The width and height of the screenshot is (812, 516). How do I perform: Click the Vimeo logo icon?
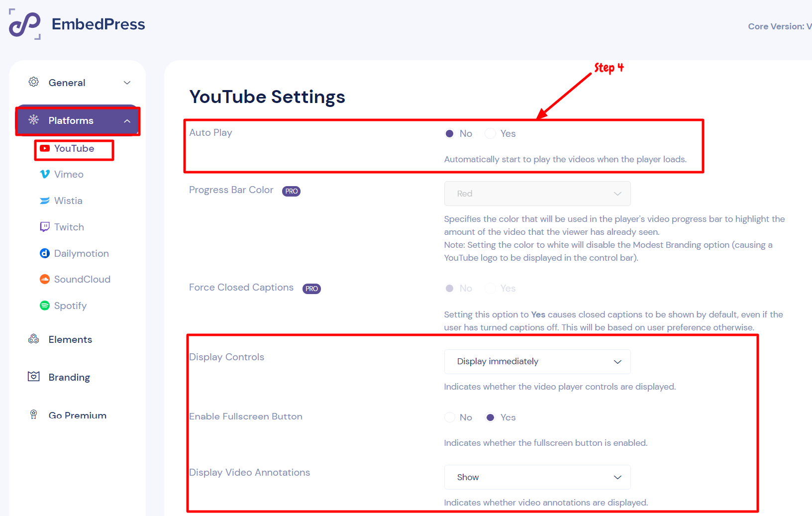pos(45,174)
